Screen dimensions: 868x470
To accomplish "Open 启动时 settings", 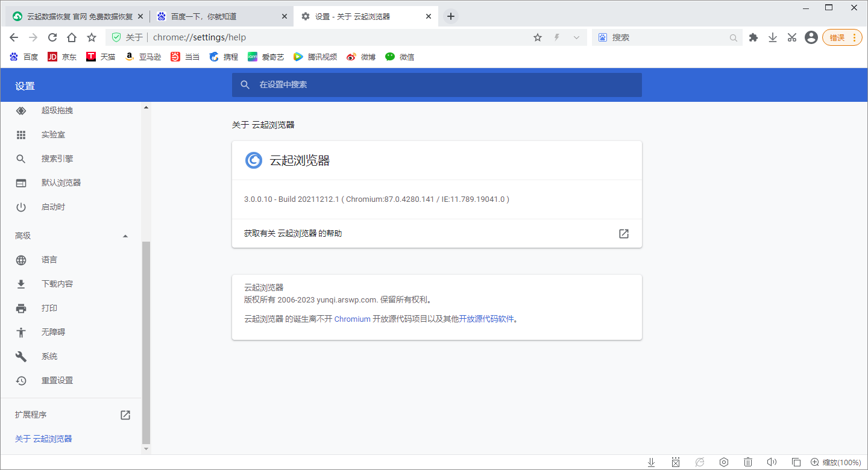I will (71, 207).
